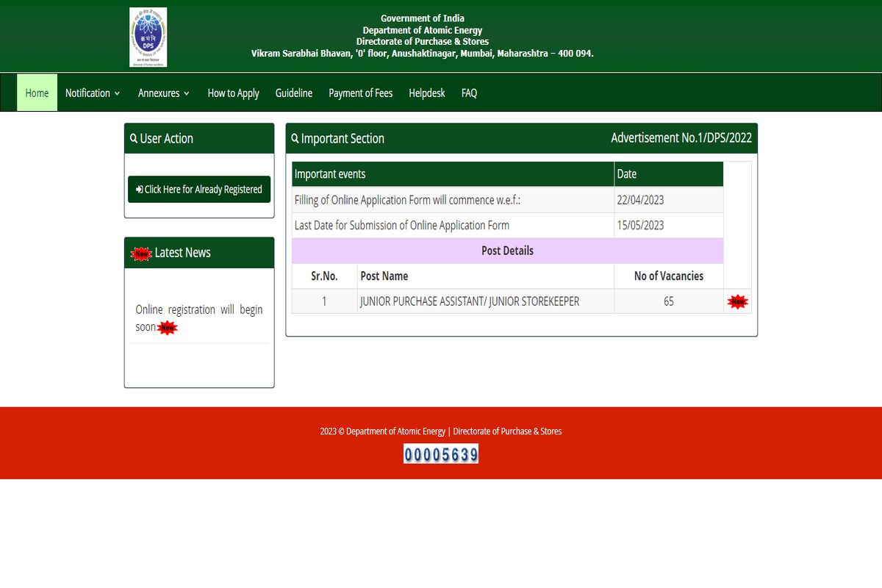This screenshot has width=882, height=588.
Task: Click the Advertisement No.1/DPS/2022 heading
Action: click(x=681, y=138)
